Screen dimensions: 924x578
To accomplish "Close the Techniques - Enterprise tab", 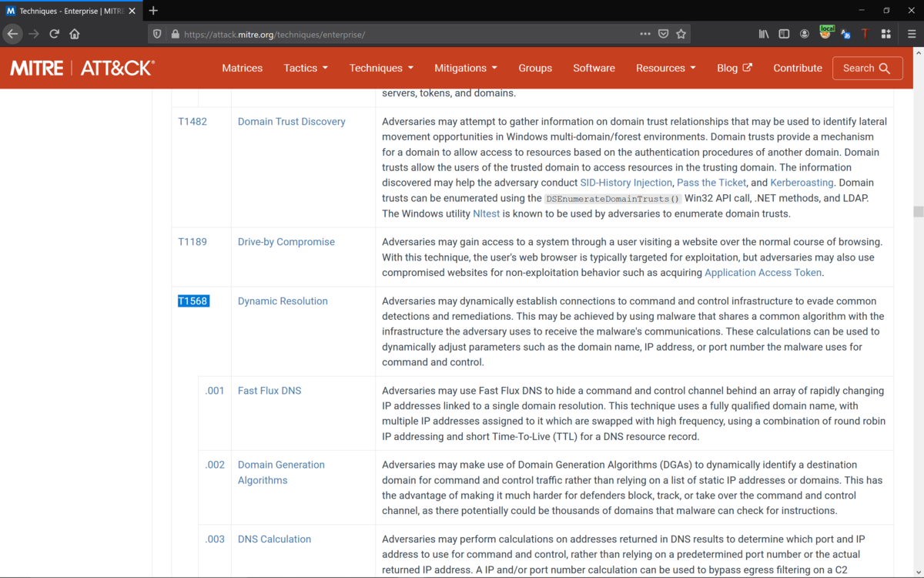I will click(x=132, y=11).
